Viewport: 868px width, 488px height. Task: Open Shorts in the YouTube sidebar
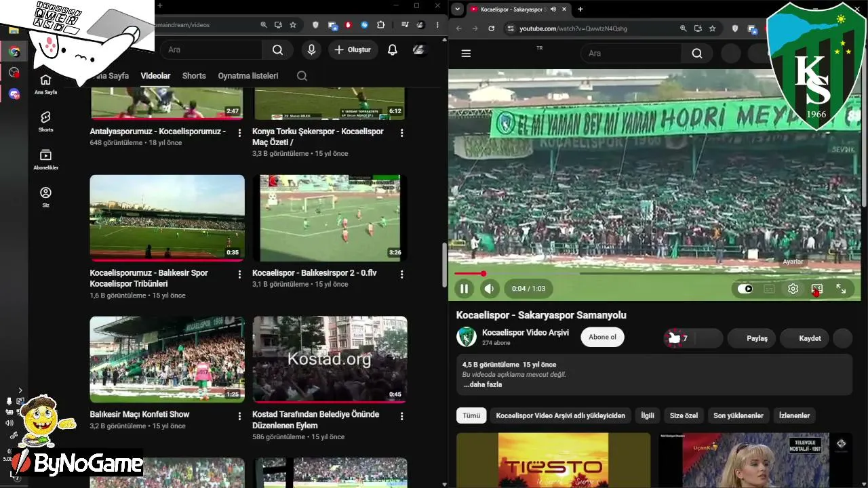[x=45, y=122]
